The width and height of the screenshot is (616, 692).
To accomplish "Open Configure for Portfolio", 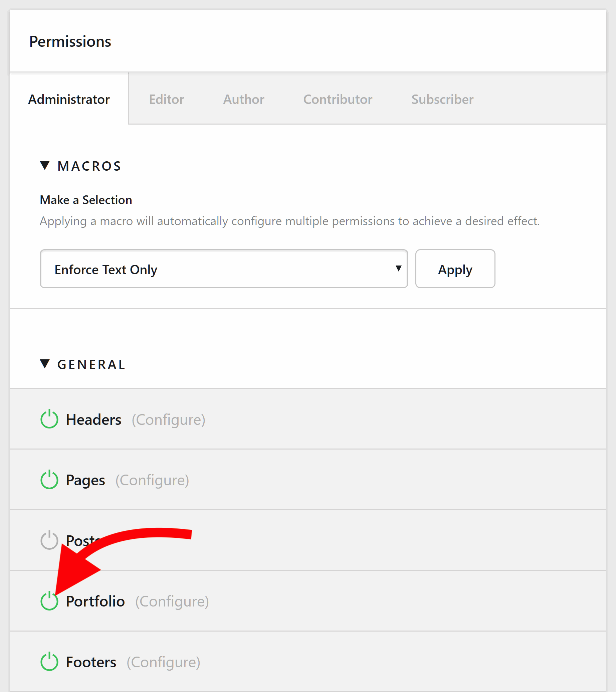I will point(172,601).
